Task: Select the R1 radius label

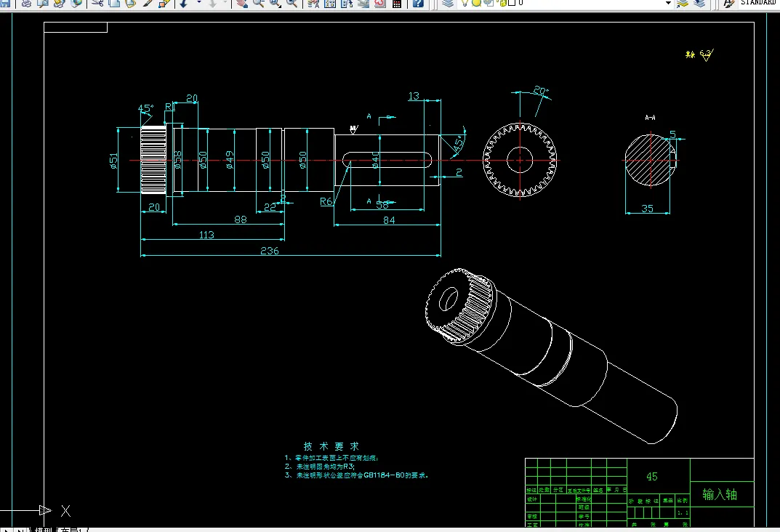Action: 170,106
